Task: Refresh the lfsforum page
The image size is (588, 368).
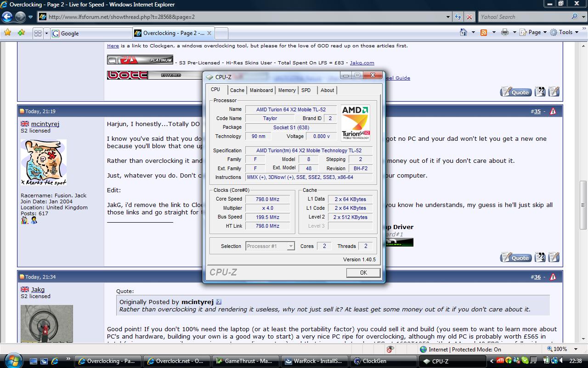Action: pos(458,17)
